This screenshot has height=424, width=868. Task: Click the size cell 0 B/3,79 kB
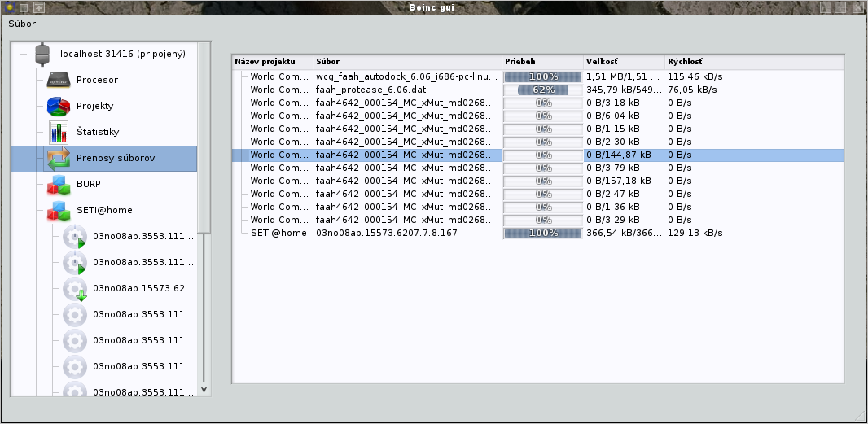click(613, 167)
